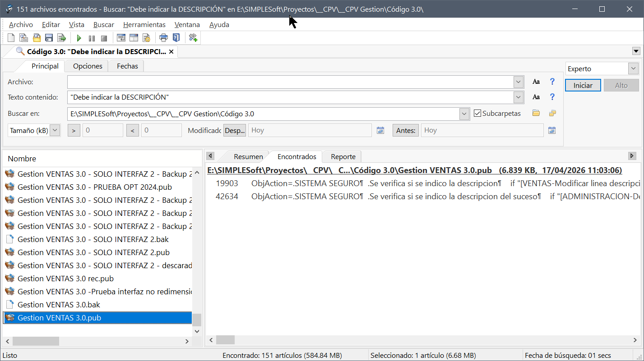Click Aa case icon beside Archivo field

point(536,82)
